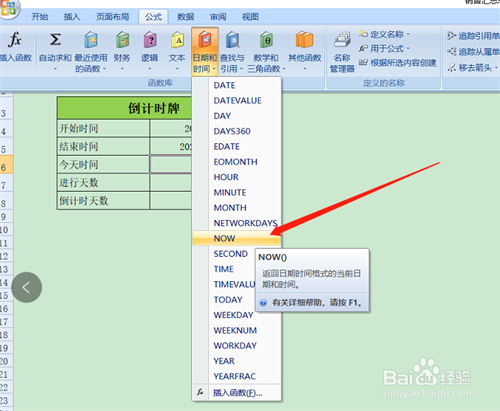Open the Financial functions book icon
Image resolution: width=500 pixels, height=411 pixels.
[x=122, y=40]
